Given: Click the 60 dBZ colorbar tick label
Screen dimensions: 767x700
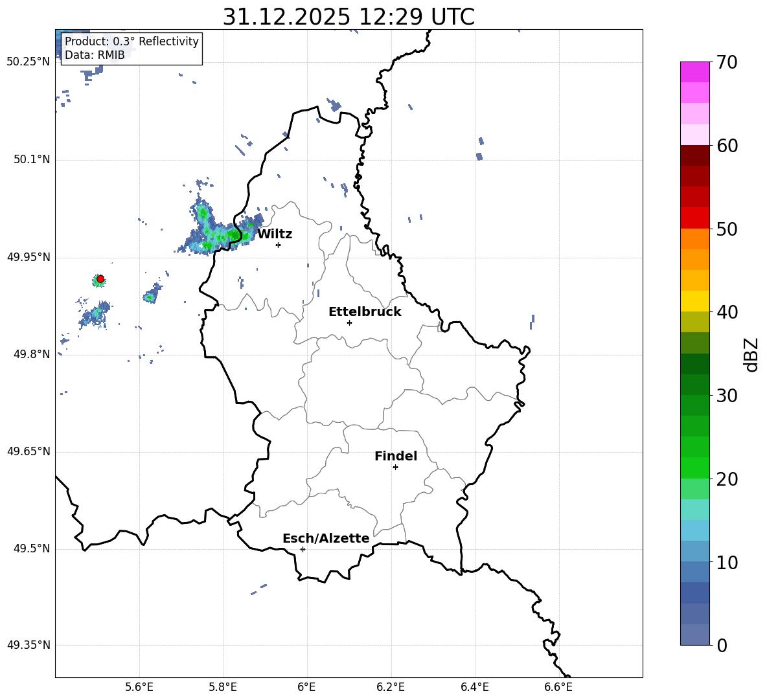Looking at the screenshot, I should [727, 146].
